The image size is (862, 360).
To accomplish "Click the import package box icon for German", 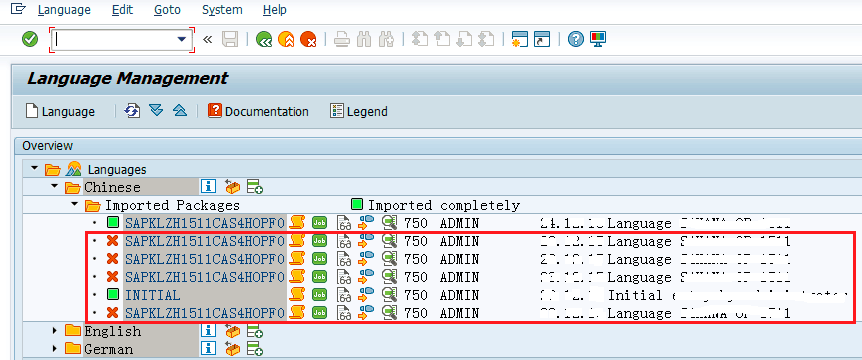I will tap(233, 349).
